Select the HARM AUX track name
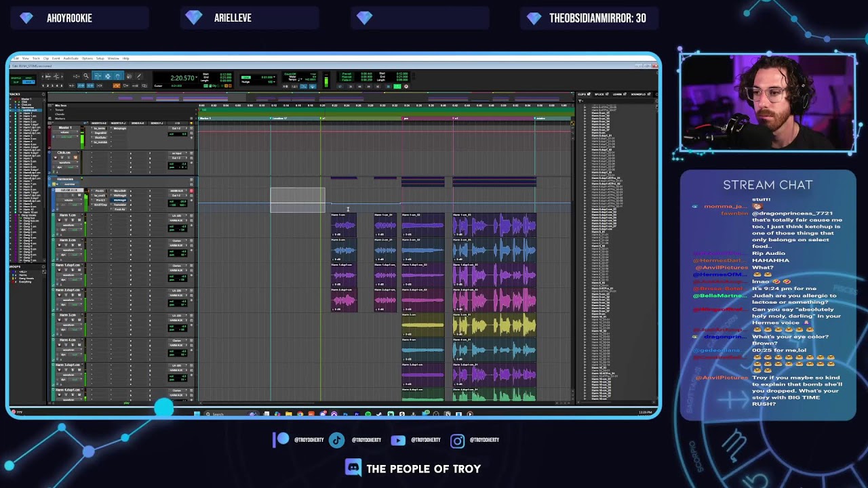 [x=69, y=191]
